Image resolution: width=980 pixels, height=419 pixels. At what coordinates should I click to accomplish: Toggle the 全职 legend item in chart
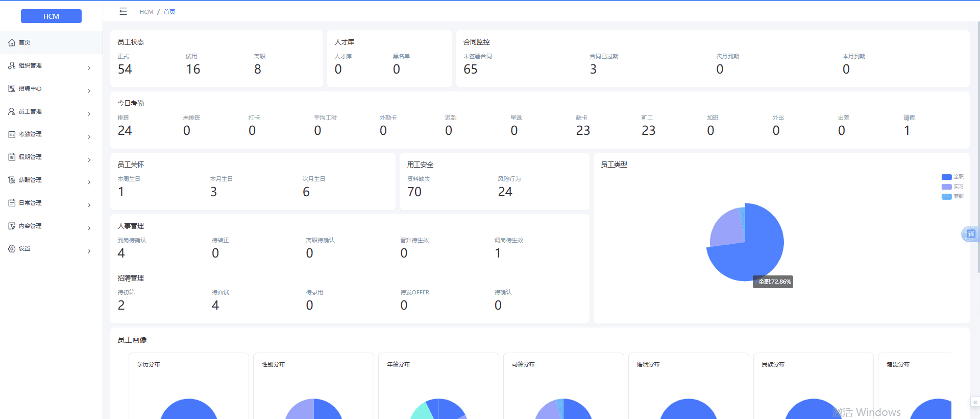coord(952,177)
